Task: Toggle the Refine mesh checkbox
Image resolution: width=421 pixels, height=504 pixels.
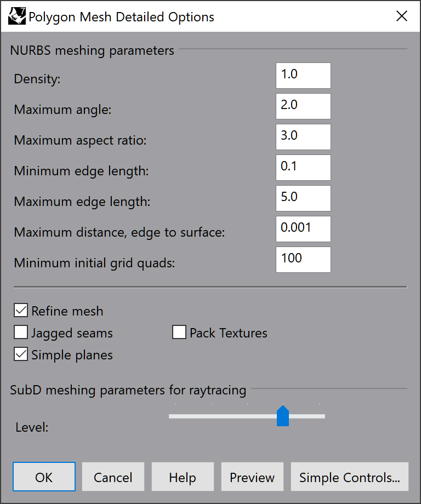Action: point(21,311)
